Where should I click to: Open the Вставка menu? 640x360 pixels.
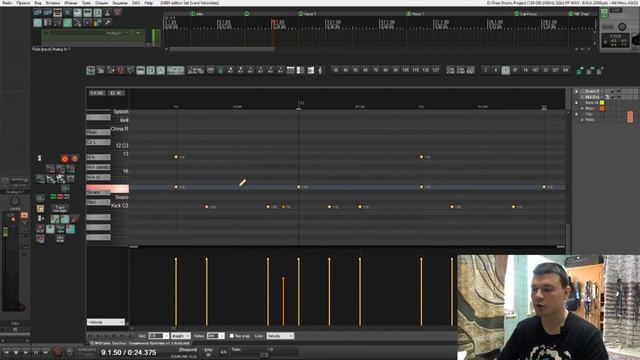pos(53,3)
